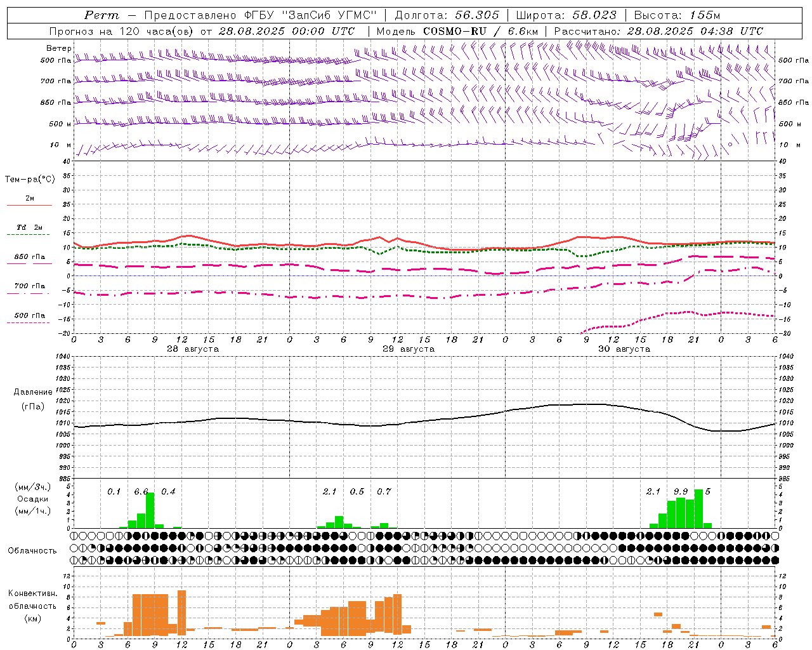Click the "Широта: 58.023" header field
The width and height of the screenshot is (812, 650).
(566, 15)
